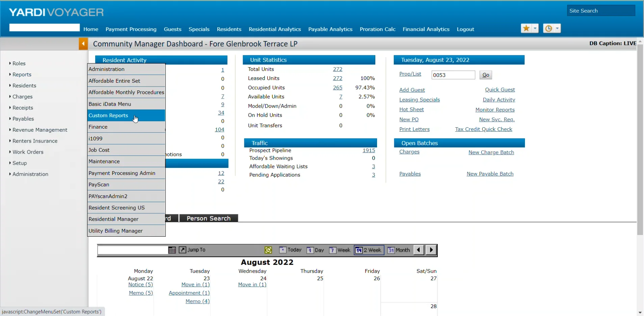Switch calendar to Today view
This screenshot has height=316, width=644.
(290, 250)
